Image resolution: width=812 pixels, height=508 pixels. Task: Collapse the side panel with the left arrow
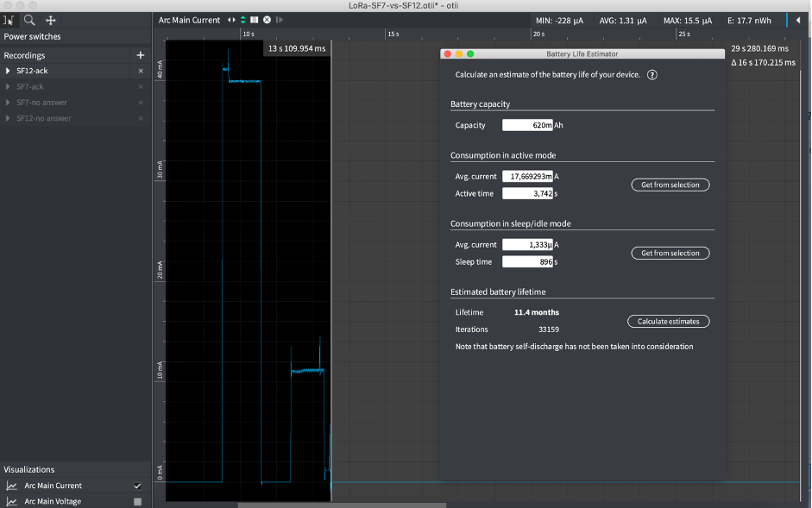[798, 20]
